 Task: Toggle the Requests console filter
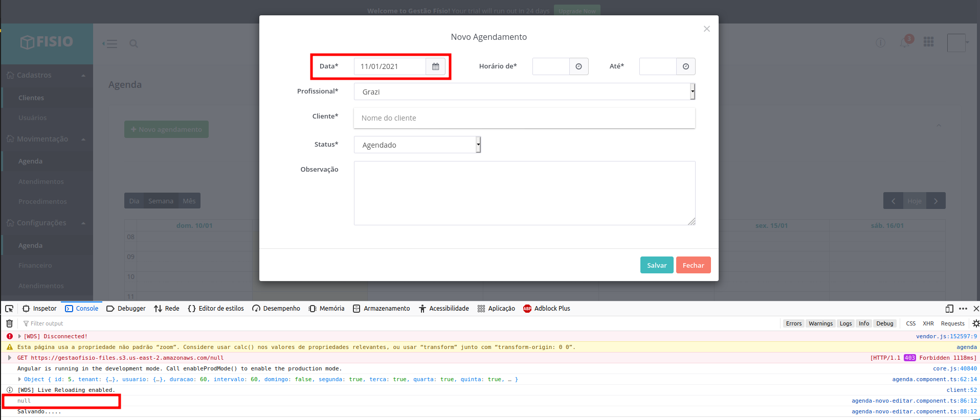point(952,323)
